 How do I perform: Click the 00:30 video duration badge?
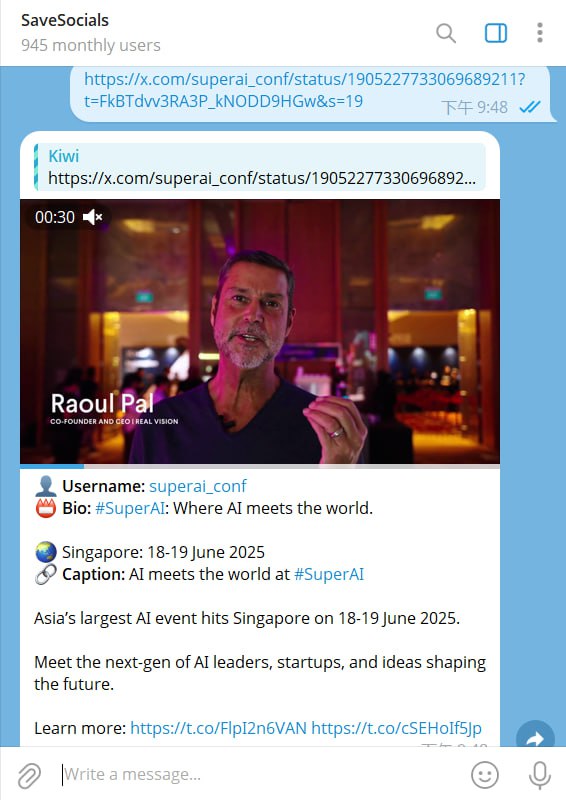click(55, 217)
